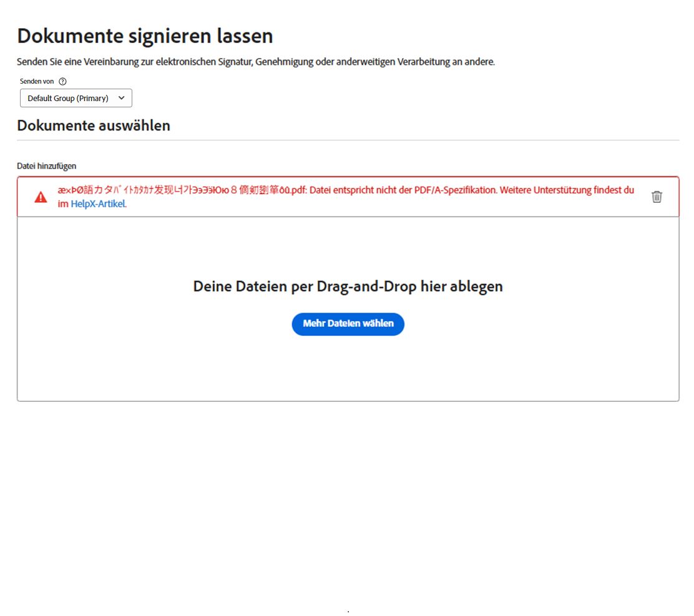Open the HelpX-Artikel link
694x616 pixels.
98,203
